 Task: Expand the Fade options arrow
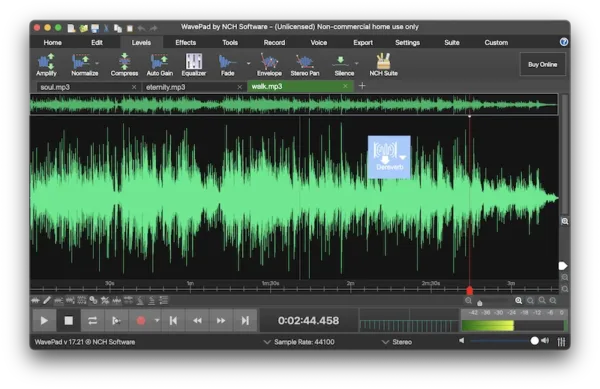(248, 63)
